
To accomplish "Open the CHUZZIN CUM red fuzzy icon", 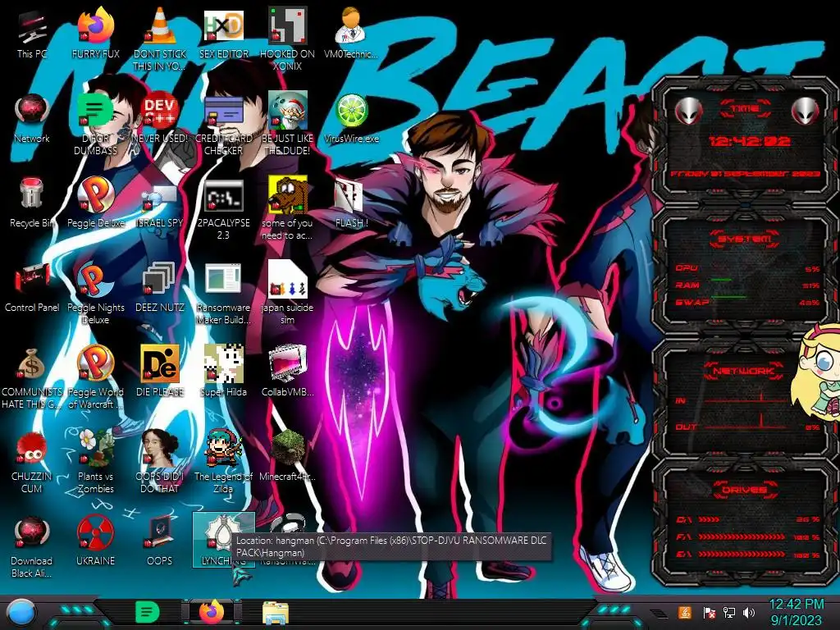I will pyautogui.click(x=32, y=462).
